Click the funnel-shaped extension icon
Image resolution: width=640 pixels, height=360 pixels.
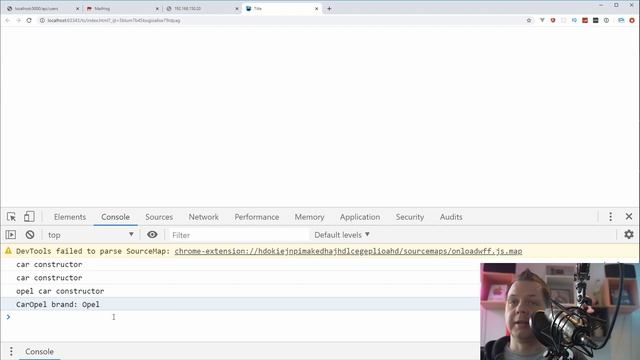coord(542,20)
